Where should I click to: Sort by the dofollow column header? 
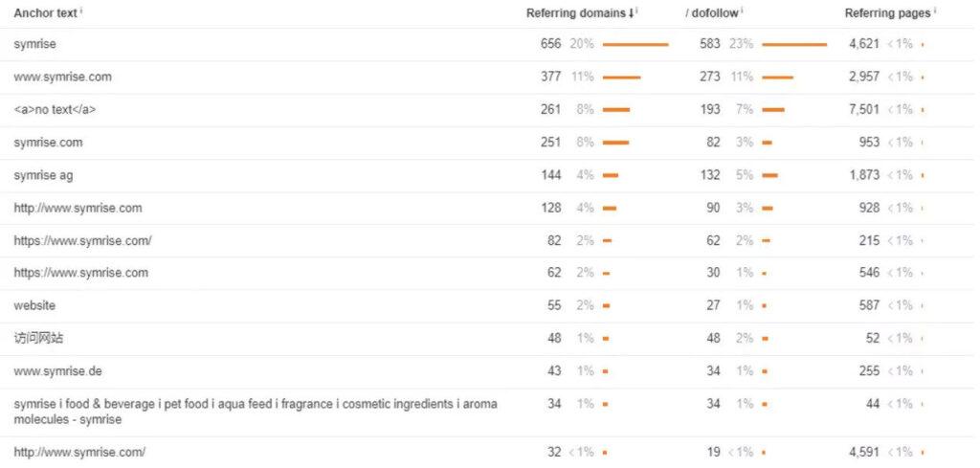tap(713, 13)
